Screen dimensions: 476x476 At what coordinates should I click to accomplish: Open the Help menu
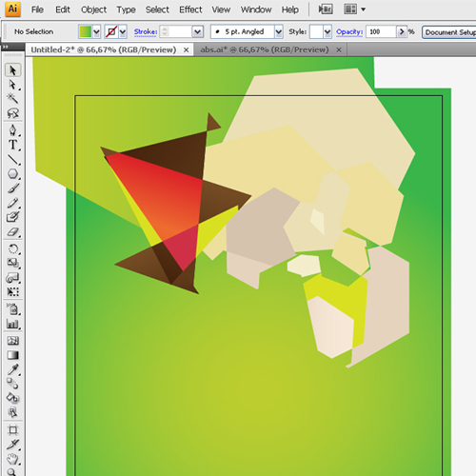289,10
